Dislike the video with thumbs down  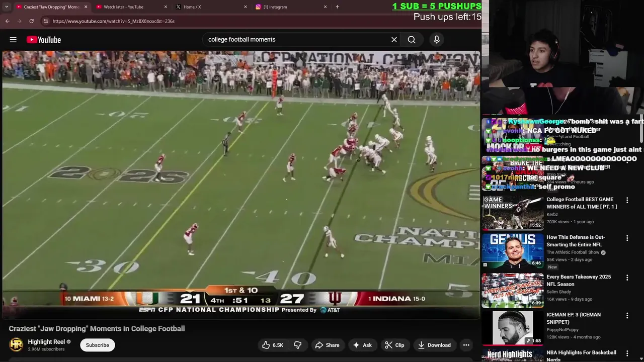tap(298, 345)
